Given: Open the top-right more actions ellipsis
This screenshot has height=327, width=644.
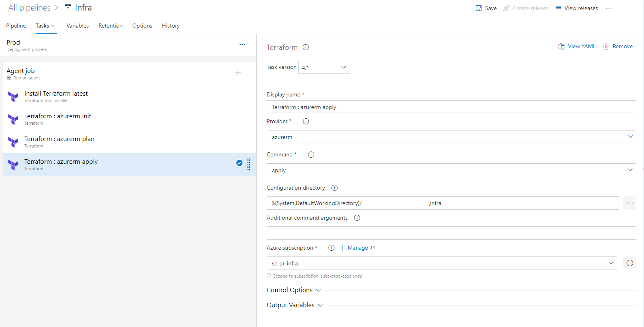Looking at the screenshot, I should click(609, 8).
